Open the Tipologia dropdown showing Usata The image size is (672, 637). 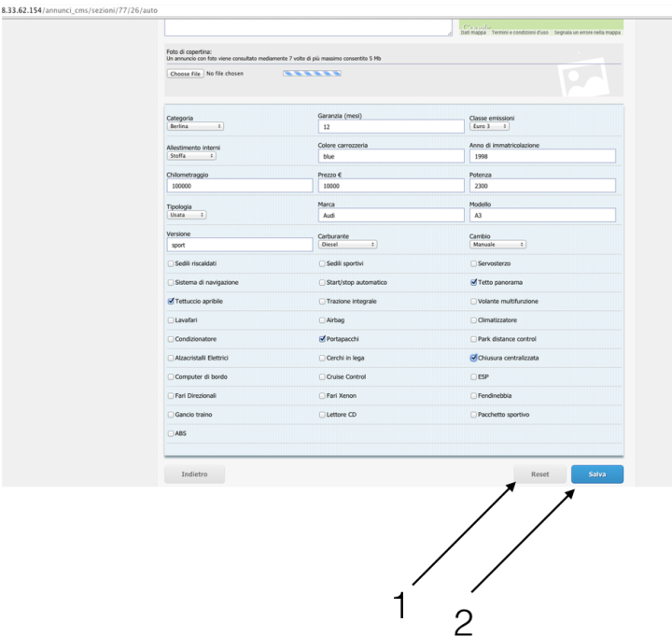pos(187,214)
